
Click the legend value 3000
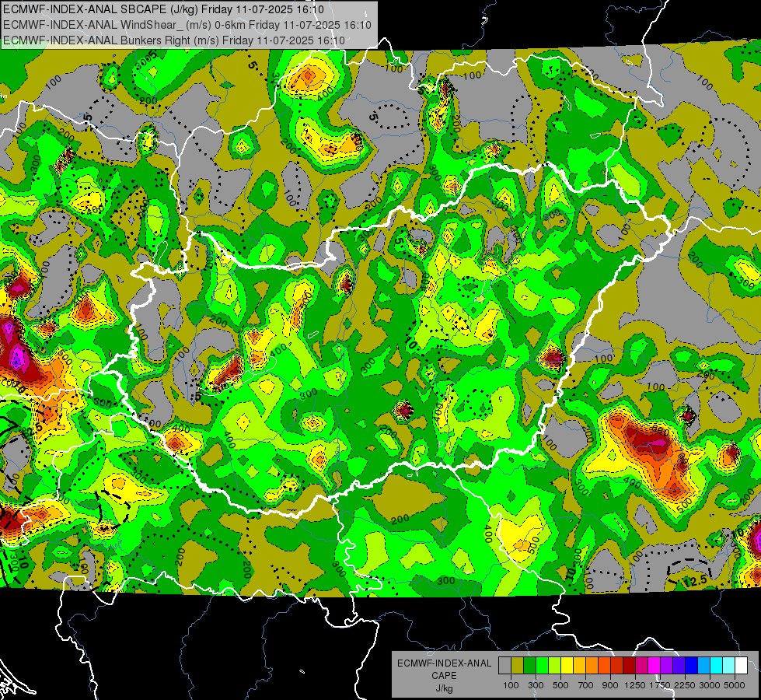tap(710, 685)
